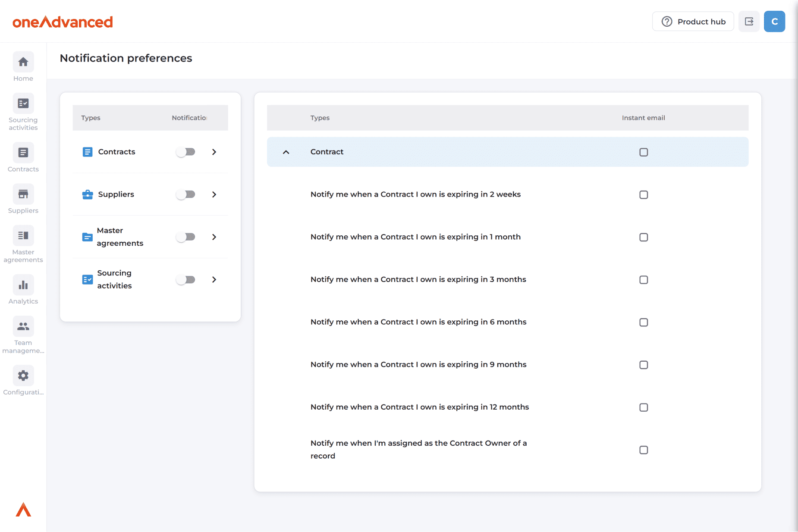Viewport: 798px width, 532px height.
Task: Open the user profile avatar C
Action: [774, 22]
